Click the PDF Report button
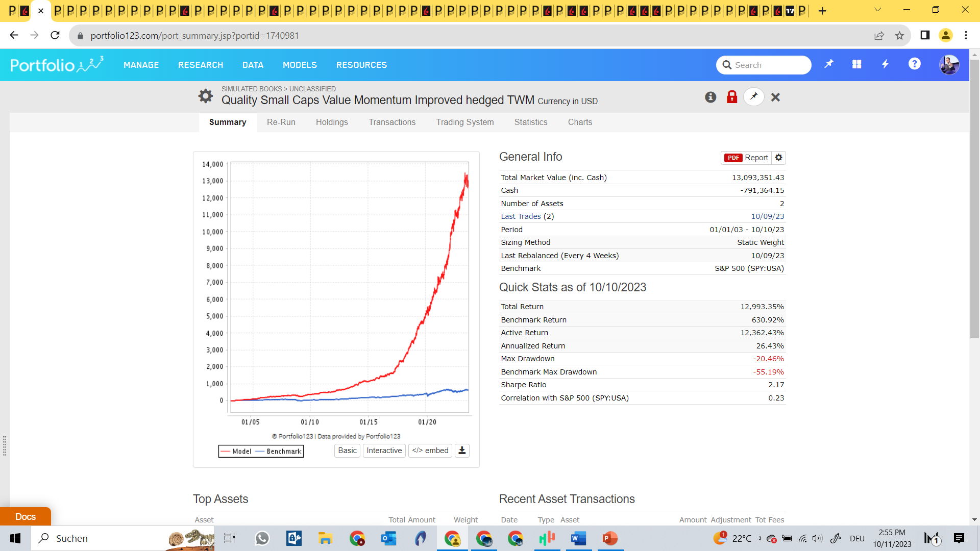 click(746, 158)
